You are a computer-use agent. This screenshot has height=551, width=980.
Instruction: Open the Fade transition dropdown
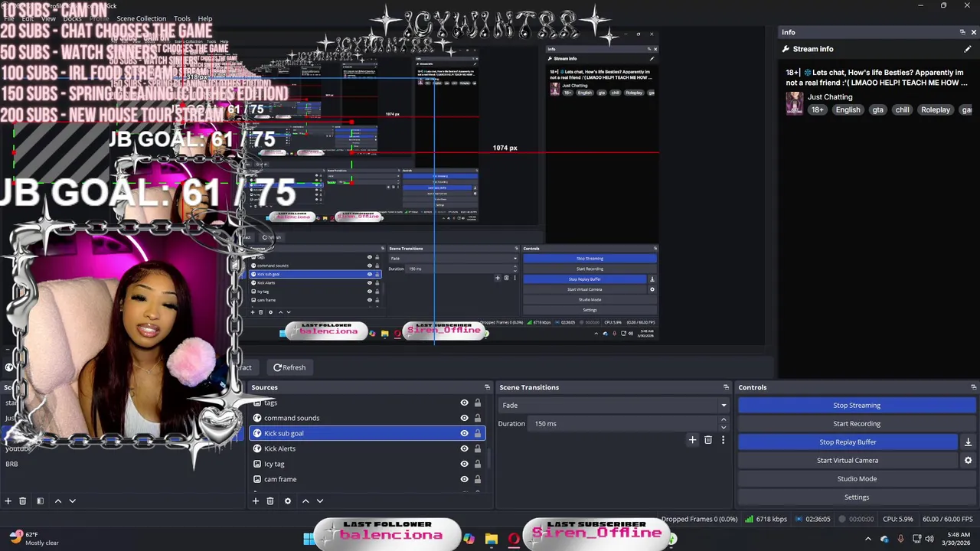[614, 406]
